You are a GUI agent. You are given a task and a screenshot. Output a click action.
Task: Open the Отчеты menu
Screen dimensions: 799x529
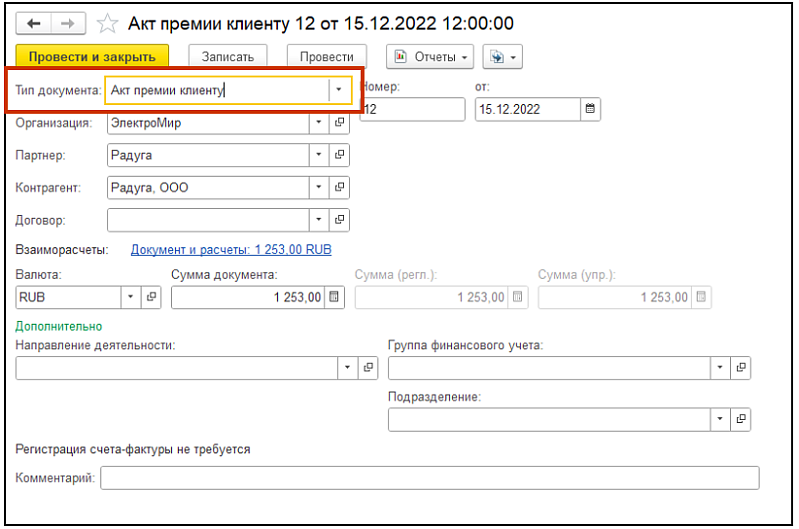pos(430,57)
